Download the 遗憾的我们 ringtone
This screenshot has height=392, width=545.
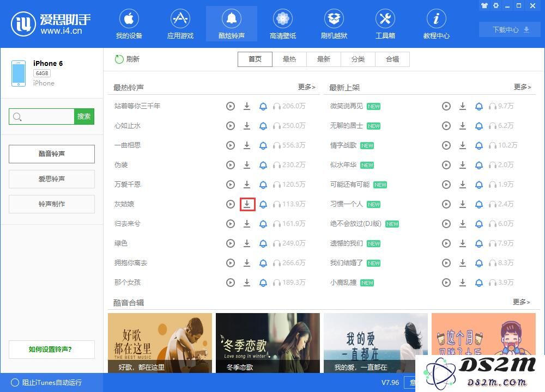click(463, 243)
